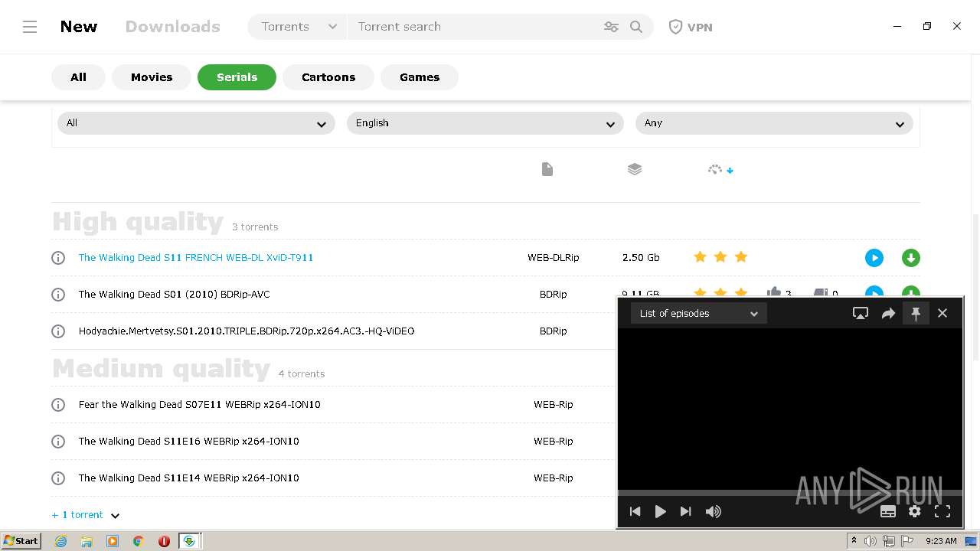Show info for Walking Dead S11E16 torrent

coord(58,442)
